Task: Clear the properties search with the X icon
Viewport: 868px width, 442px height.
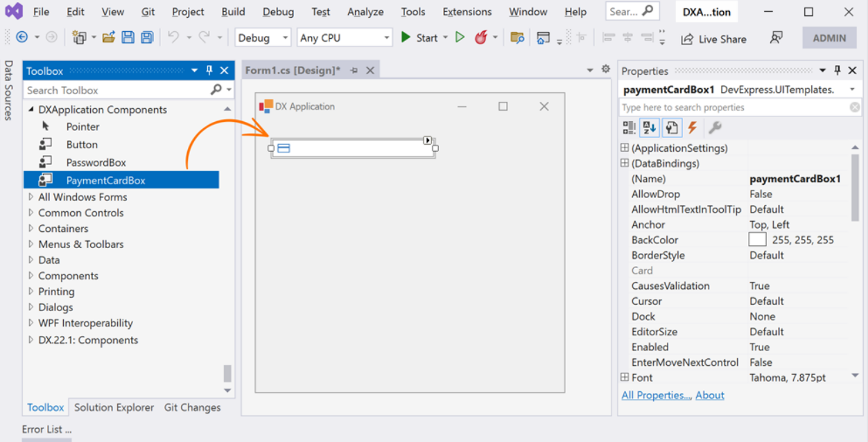Action: 855,107
